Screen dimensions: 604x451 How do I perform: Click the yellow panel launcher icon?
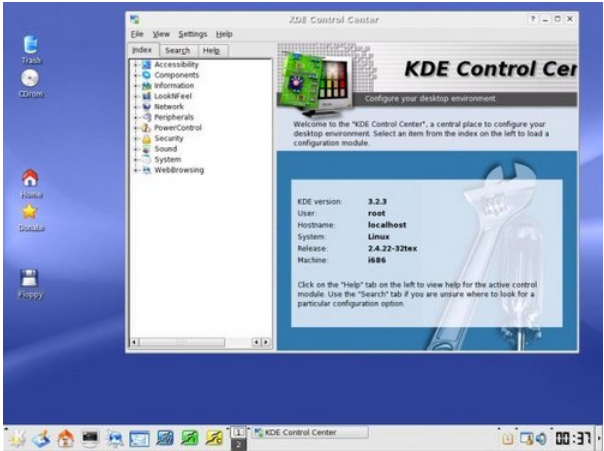click(x=215, y=438)
